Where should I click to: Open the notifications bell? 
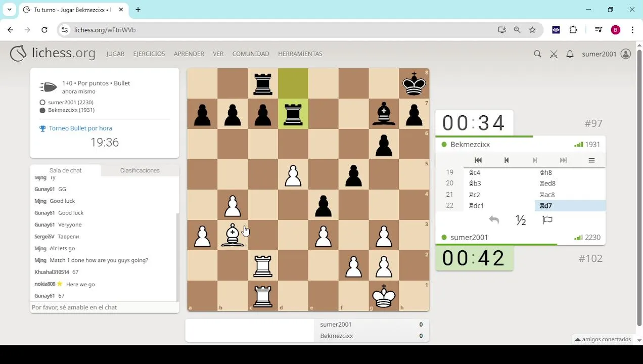pos(570,54)
